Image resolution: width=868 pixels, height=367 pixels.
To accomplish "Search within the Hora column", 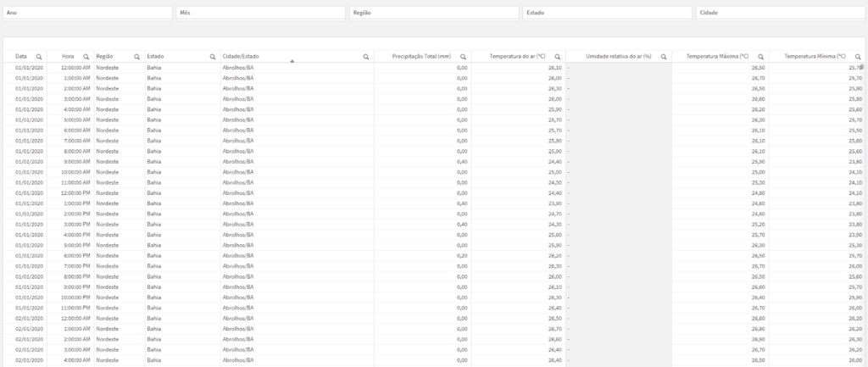I will [86, 57].
